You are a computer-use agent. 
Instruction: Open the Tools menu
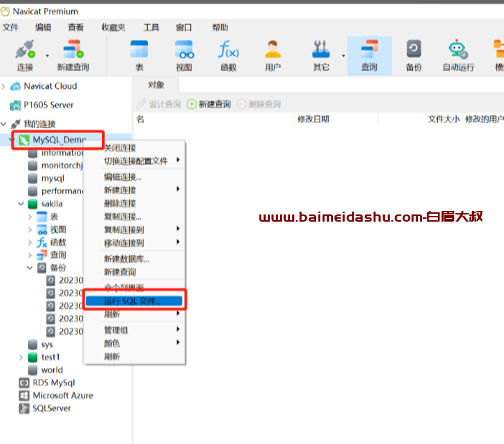click(151, 27)
